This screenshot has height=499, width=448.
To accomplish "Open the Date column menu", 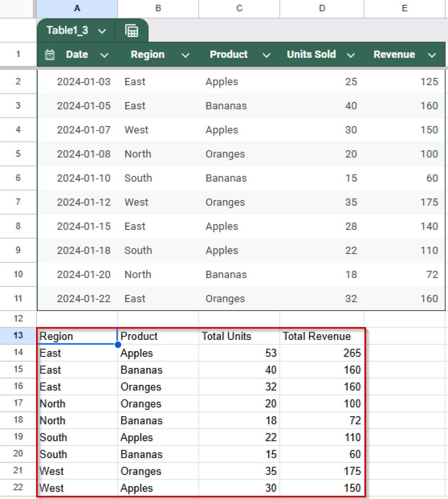I will pos(105,55).
